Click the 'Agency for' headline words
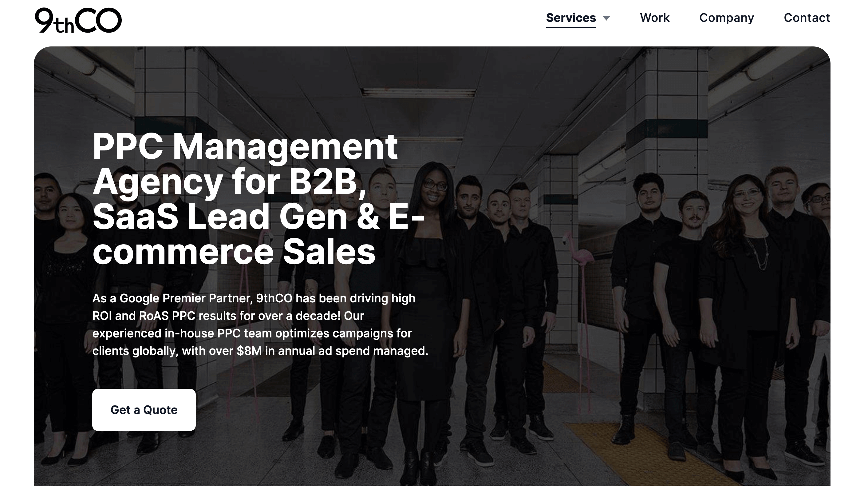 pos(187,182)
